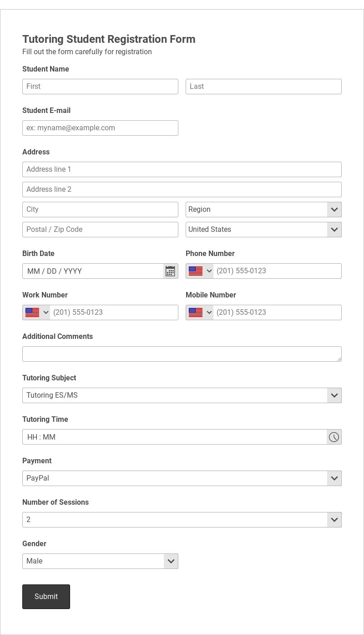The width and height of the screenshot is (364, 635).
Task: Open the Birth Date calendar picker icon
Action: pos(170,271)
